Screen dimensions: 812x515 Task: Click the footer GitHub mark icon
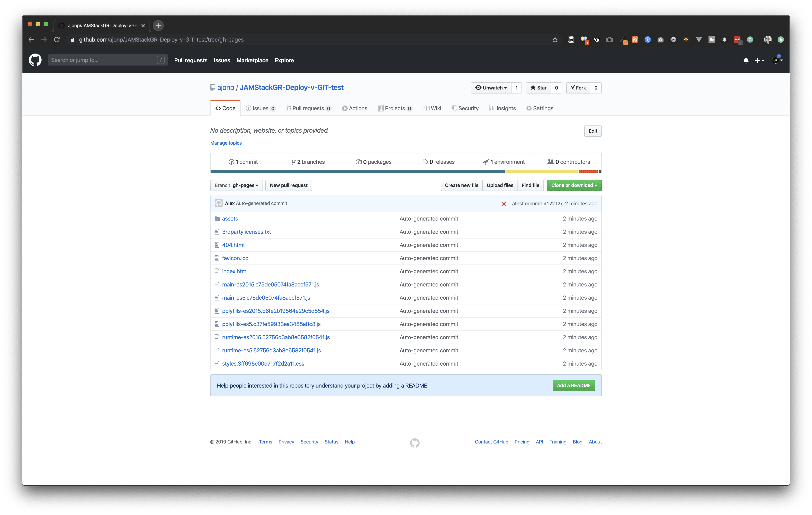point(415,443)
